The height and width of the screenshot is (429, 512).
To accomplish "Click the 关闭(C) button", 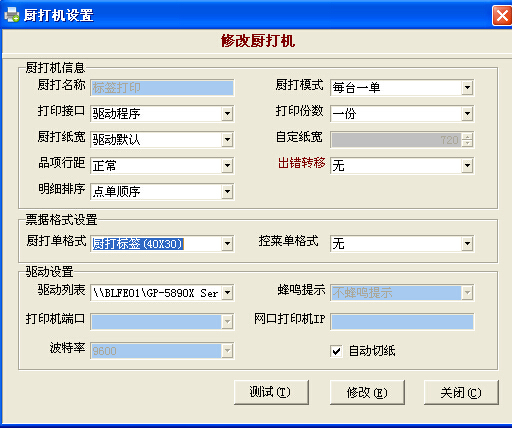I will pyautogui.click(x=461, y=392).
